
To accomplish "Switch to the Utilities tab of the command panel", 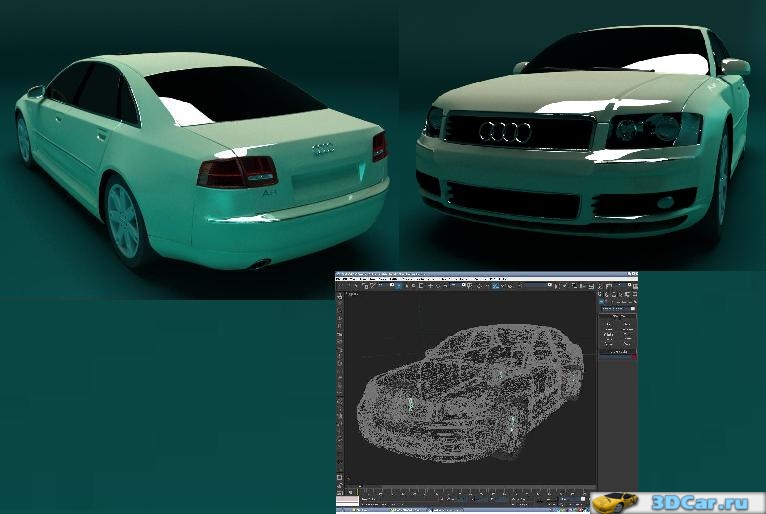I will point(635,294).
